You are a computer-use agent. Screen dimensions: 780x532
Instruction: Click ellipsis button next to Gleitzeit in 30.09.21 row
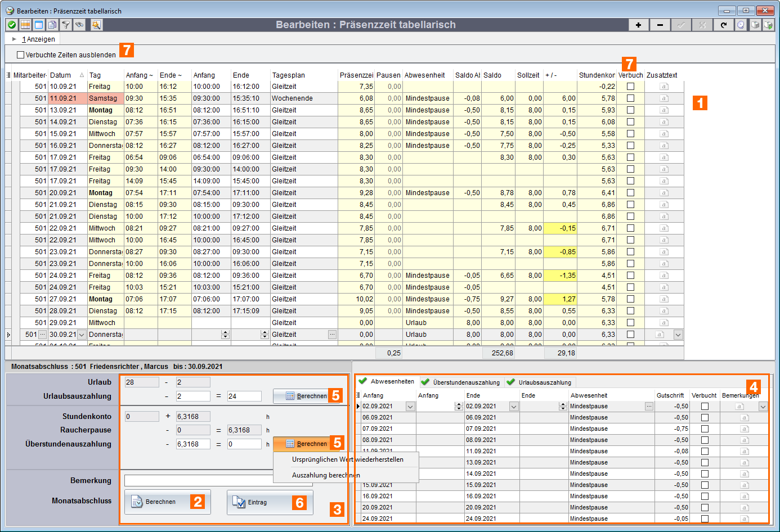coord(332,335)
